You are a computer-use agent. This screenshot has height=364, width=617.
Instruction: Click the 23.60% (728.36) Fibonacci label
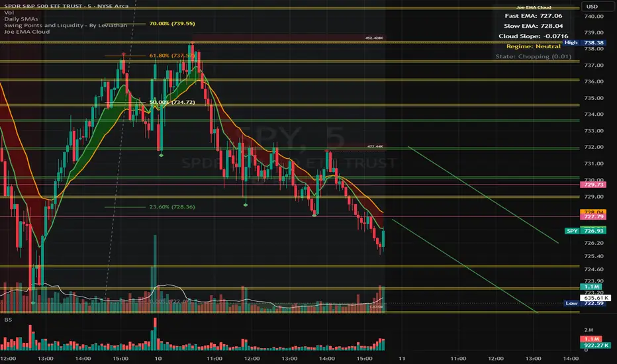(x=172, y=207)
